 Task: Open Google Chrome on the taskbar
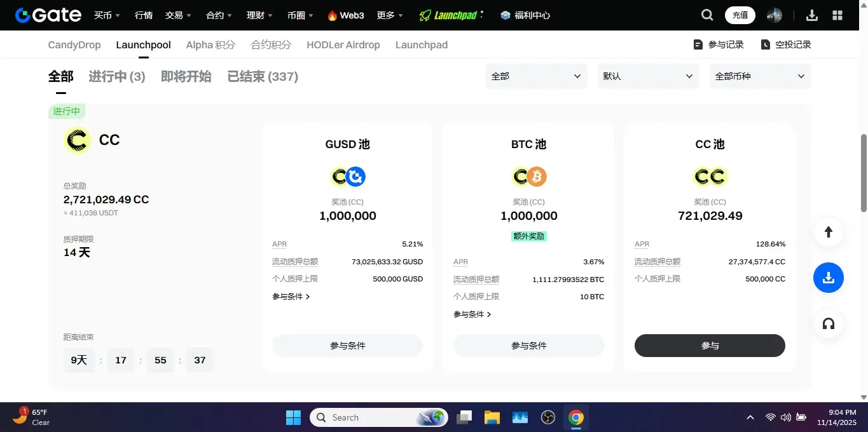pyautogui.click(x=576, y=417)
